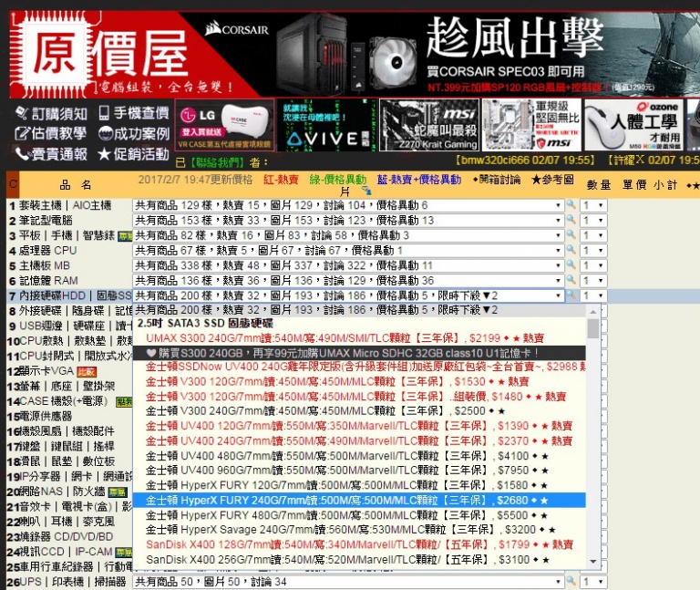This screenshot has height=590, width=700.
Task: Select HyperX FURY 480G $5500 option
Action: [359, 515]
